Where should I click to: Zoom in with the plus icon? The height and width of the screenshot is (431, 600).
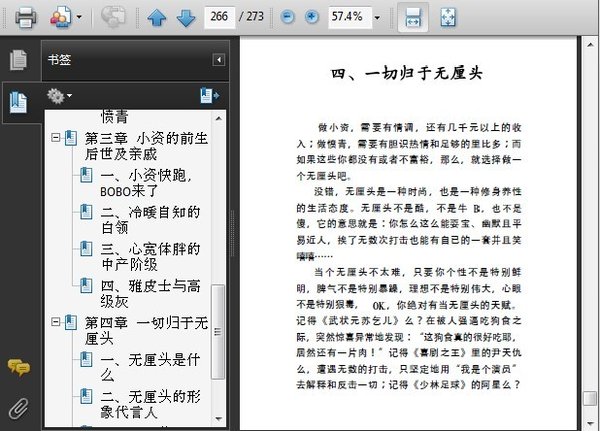pos(312,17)
